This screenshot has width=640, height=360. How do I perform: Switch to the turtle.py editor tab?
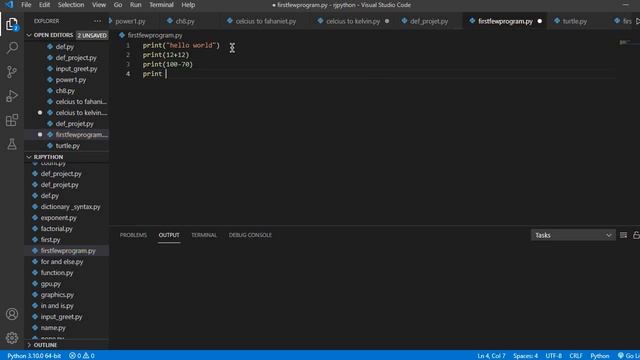pyautogui.click(x=575, y=21)
